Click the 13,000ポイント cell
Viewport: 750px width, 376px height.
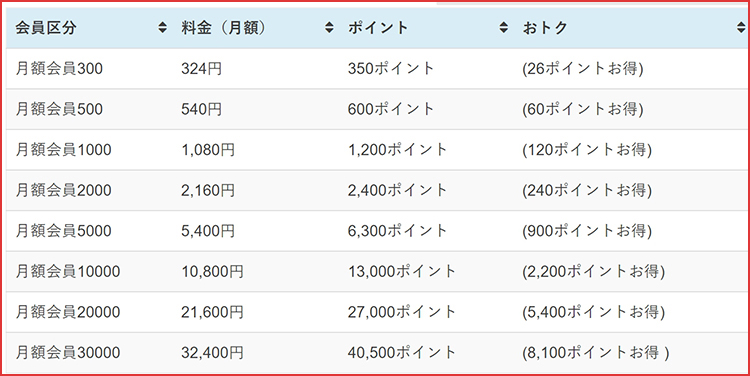[402, 272]
